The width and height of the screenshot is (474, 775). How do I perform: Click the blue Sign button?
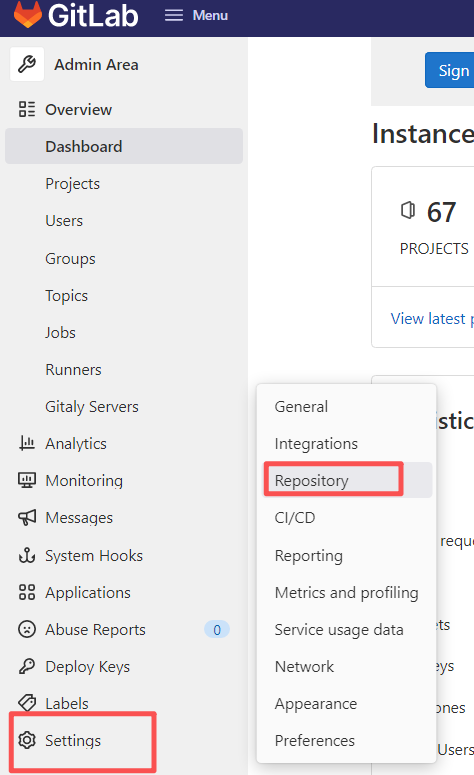[x=449, y=70]
